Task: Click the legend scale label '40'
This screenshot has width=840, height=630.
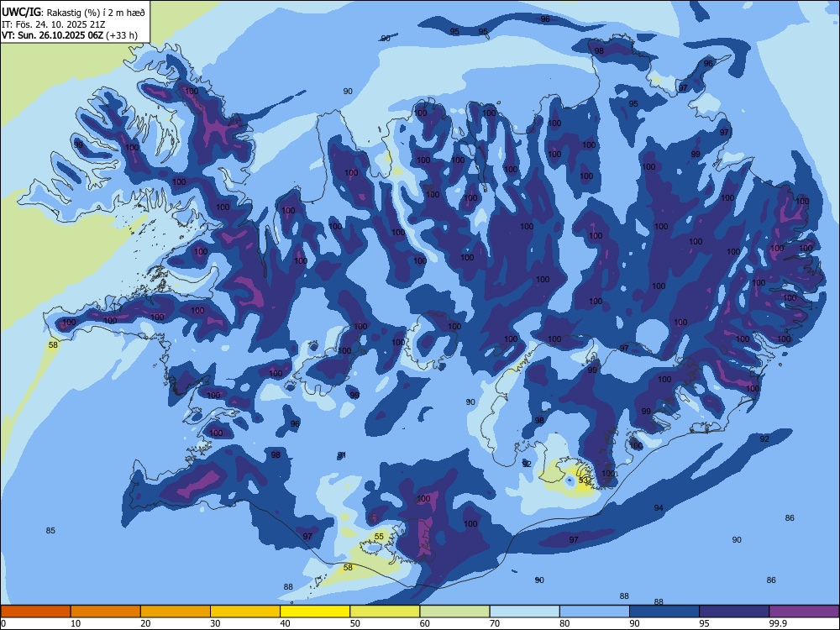Action: (285, 623)
